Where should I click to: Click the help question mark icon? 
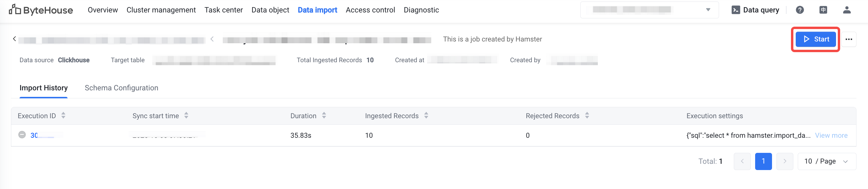pos(800,10)
